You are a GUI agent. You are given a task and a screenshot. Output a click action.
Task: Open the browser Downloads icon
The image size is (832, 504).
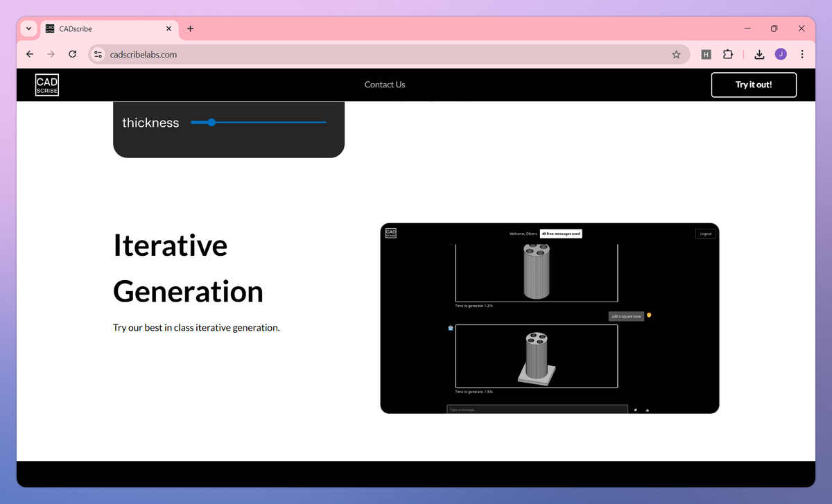point(759,54)
